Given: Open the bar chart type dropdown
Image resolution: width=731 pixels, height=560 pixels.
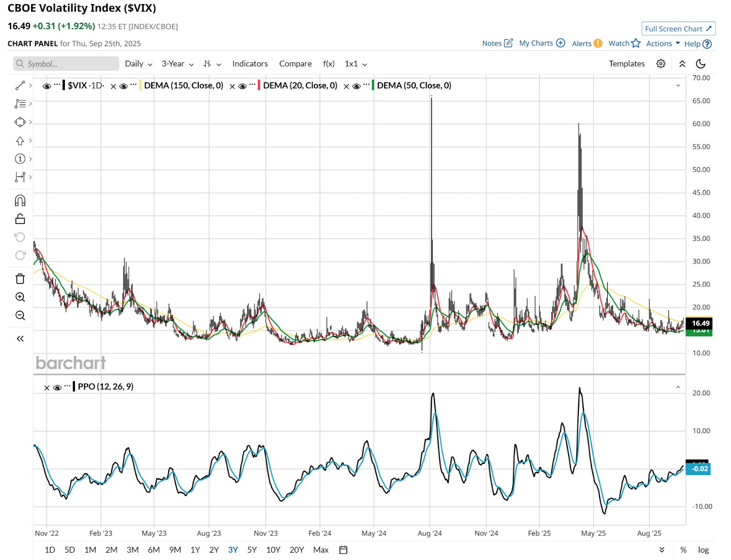Looking at the screenshot, I should click(212, 63).
